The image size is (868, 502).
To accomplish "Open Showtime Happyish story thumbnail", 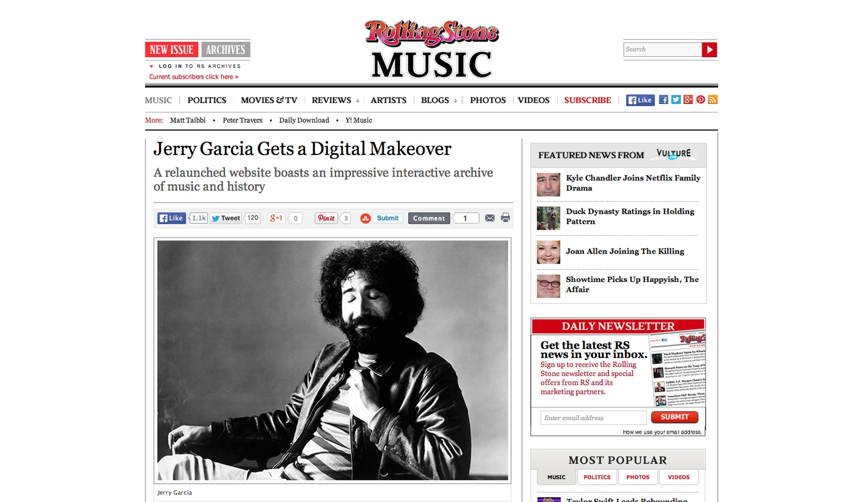I will coord(549,286).
